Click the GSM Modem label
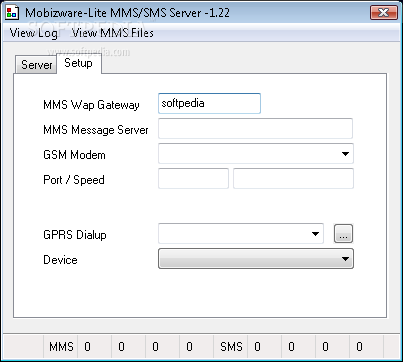The width and height of the screenshot is (403, 362). (74, 155)
